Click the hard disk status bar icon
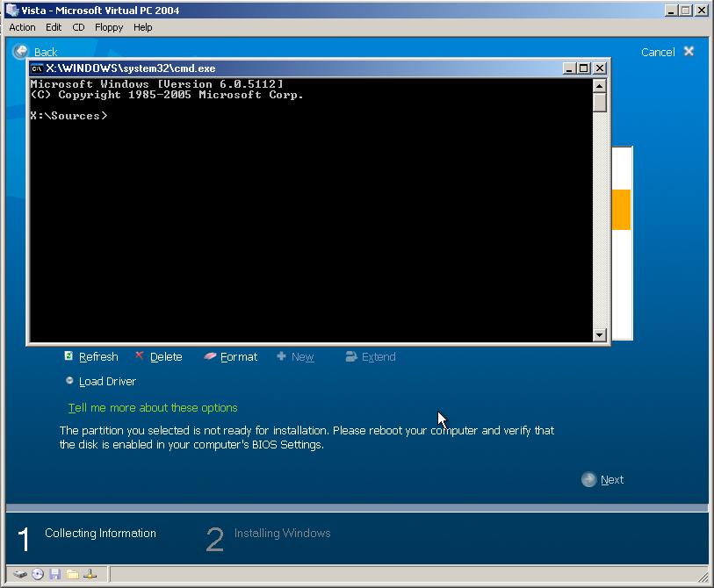This screenshot has width=714, height=588. pos(20,574)
